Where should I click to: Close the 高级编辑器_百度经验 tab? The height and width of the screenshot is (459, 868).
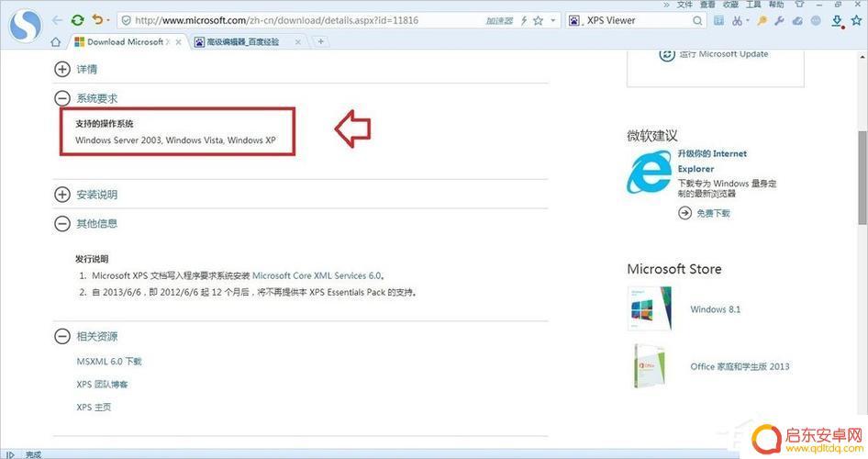(x=298, y=42)
